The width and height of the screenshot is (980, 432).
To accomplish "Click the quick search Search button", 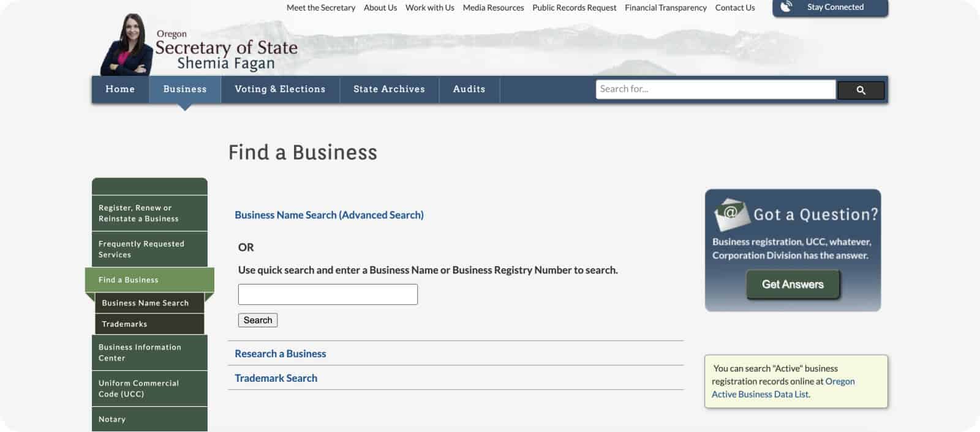I will click(258, 320).
